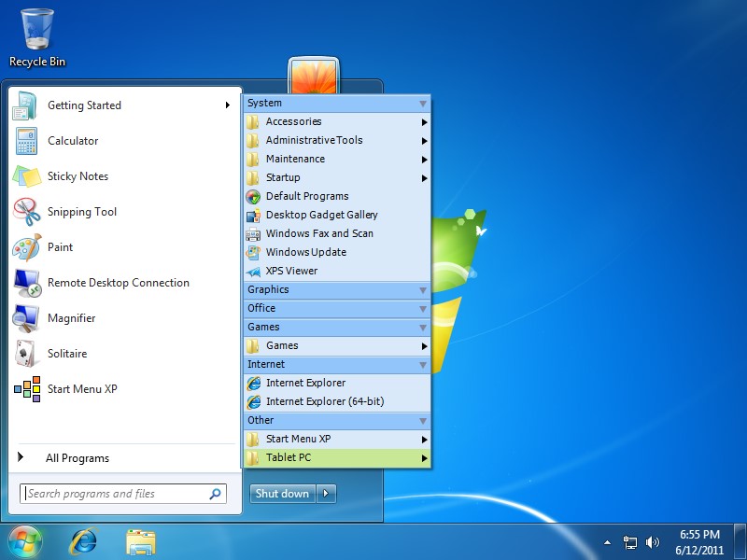Click the Snipping Tool label

pyautogui.click(x=82, y=212)
